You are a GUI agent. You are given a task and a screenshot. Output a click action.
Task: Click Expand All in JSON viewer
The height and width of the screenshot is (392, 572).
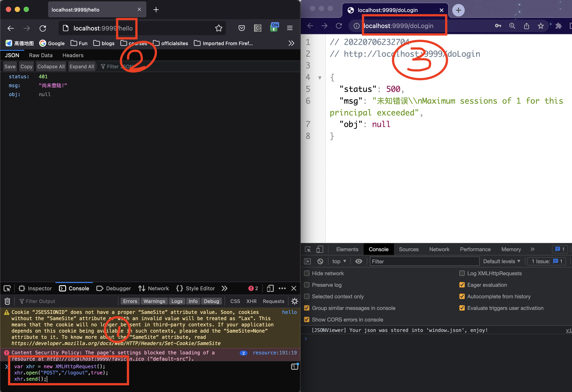pos(82,67)
